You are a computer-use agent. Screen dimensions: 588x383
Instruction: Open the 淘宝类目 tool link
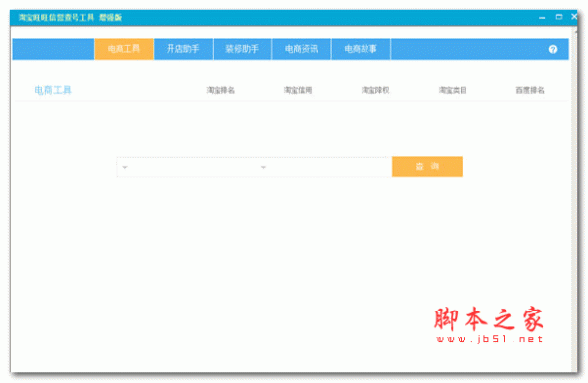pos(453,90)
